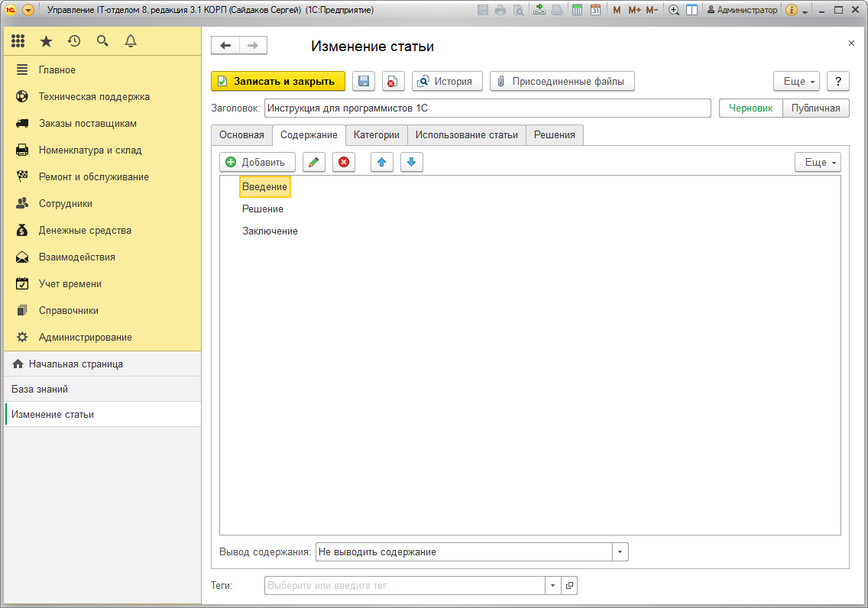The height and width of the screenshot is (608, 868).
Task: Open Номенклатура и склад section
Action: coord(102,150)
